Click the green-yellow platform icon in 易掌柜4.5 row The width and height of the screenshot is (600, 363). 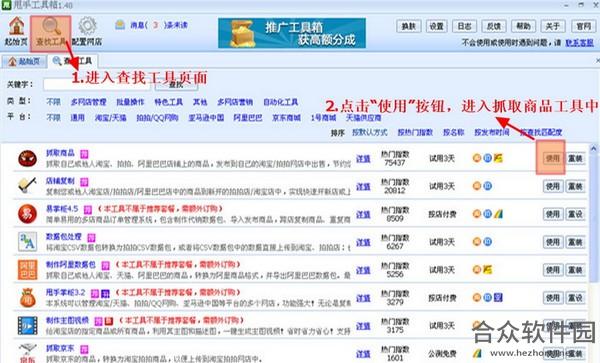pyautogui.click(x=498, y=214)
